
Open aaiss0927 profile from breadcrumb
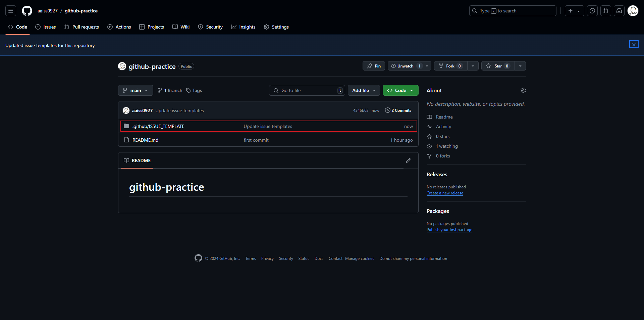[x=48, y=11]
